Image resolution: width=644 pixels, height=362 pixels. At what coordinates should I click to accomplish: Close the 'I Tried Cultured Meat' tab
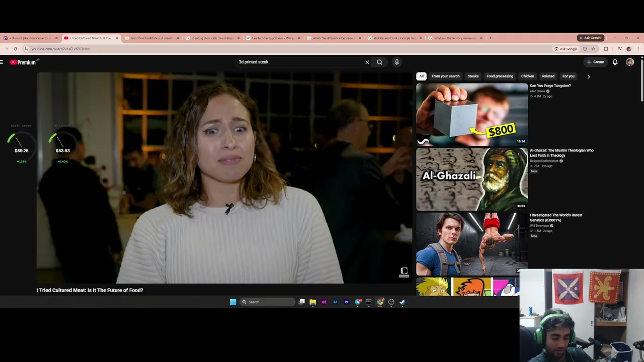pyautogui.click(x=117, y=38)
